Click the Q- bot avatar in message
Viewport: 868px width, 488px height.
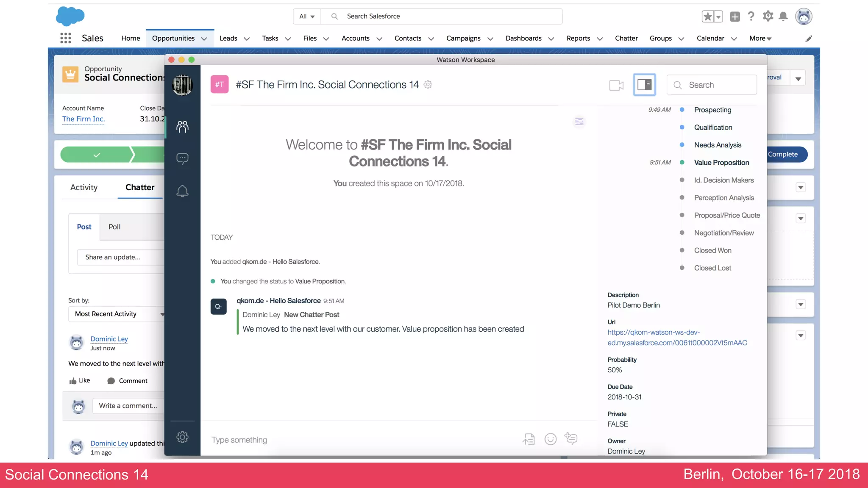point(219,306)
